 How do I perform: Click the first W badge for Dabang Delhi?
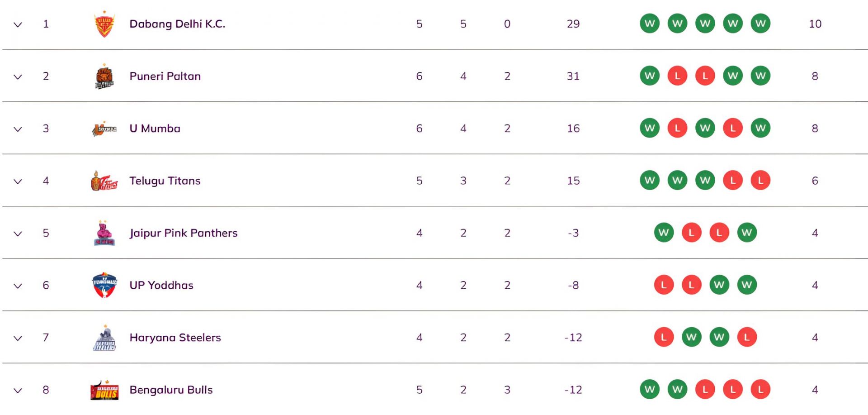coord(650,24)
